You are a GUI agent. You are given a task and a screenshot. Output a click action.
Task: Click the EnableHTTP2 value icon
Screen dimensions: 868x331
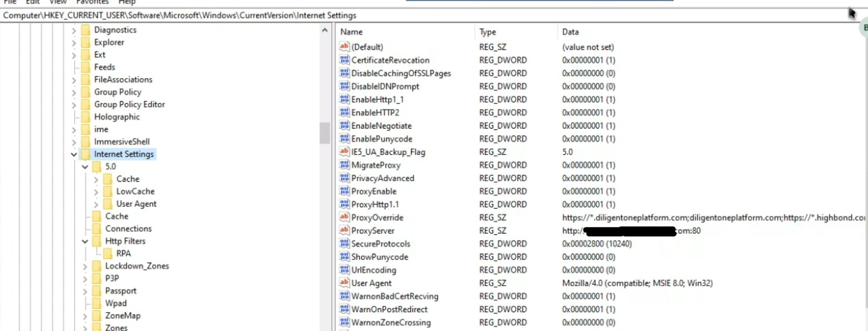point(344,112)
